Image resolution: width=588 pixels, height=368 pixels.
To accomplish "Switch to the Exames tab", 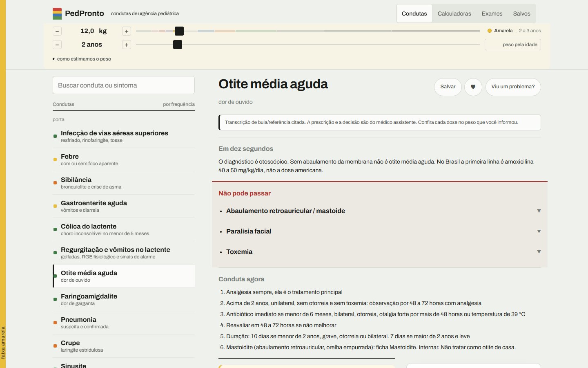I will [x=492, y=13].
